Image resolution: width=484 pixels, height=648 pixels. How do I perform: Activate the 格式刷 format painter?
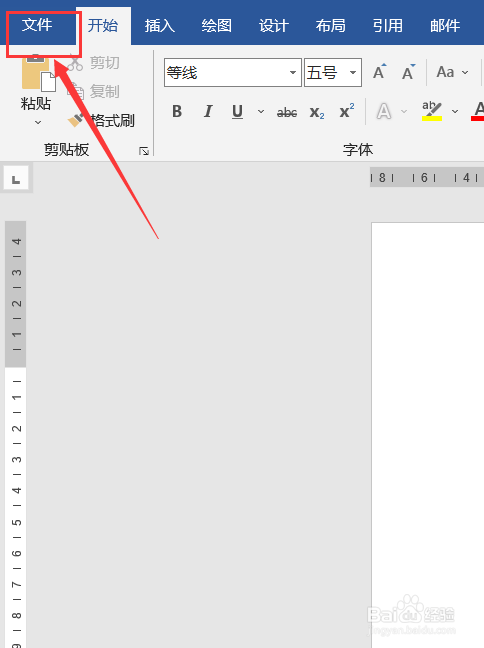pos(101,120)
